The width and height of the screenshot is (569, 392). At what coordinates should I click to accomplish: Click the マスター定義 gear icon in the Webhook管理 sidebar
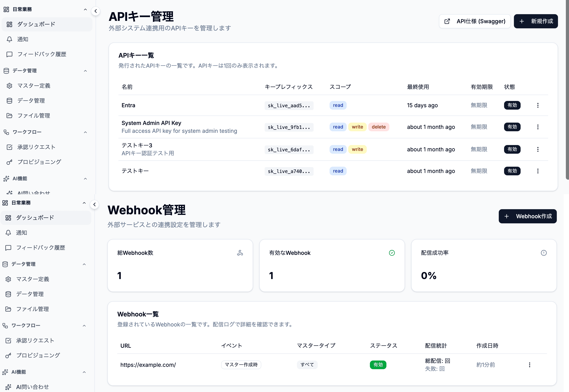pos(8,279)
